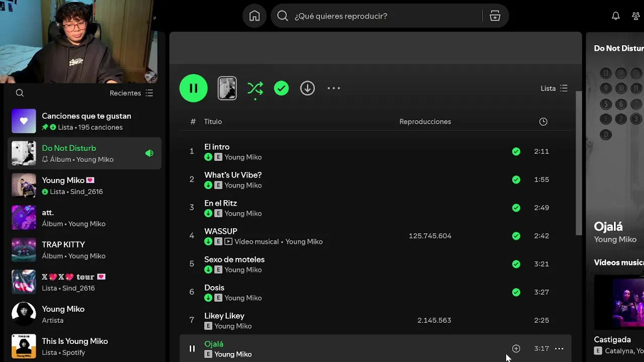Open Canciones que te gustan playlist
Viewport: 644px width, 362px height.
coord(85,121)
